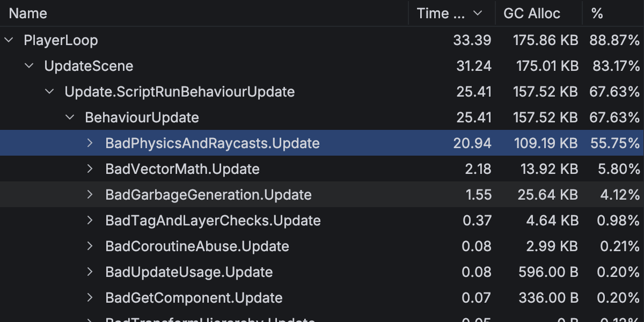This screenshot has height=322, width=644.
Task: Expand BadGetComponent.Update row
Action: click(x=90, y=298)
